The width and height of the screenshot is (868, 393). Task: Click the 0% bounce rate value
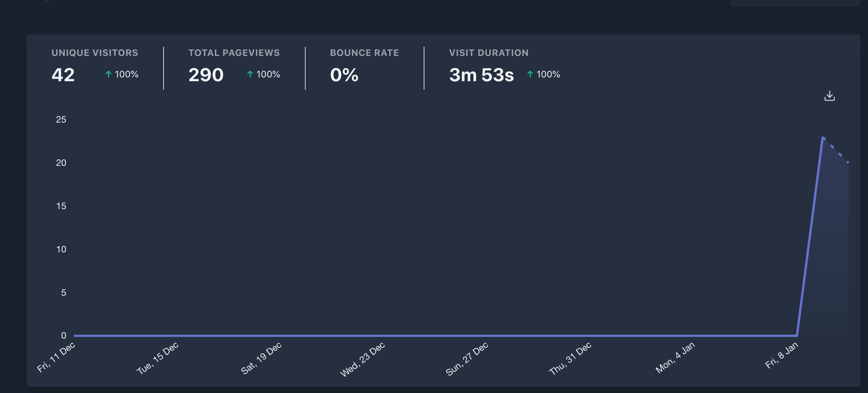point(344,75)
